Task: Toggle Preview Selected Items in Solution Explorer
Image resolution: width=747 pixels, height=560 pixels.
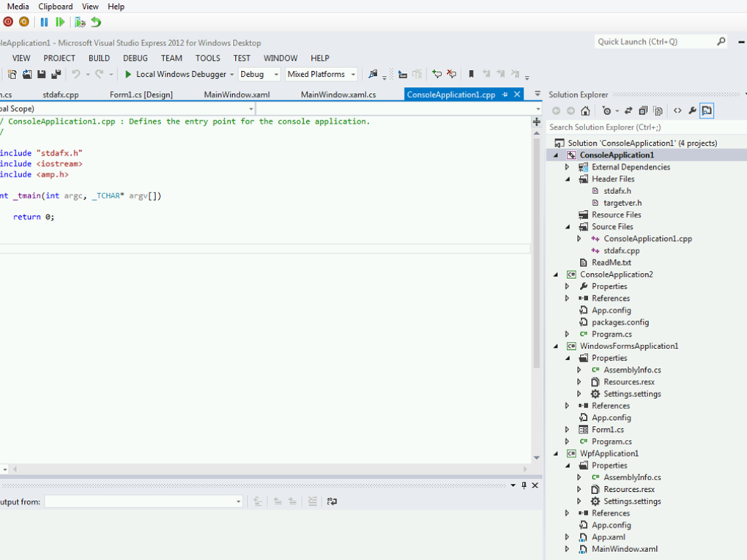Action: [707, 111]
